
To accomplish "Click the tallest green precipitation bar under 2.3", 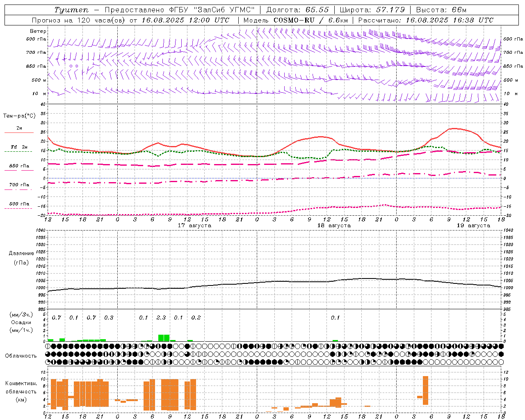I will click(x=164, y=338).
